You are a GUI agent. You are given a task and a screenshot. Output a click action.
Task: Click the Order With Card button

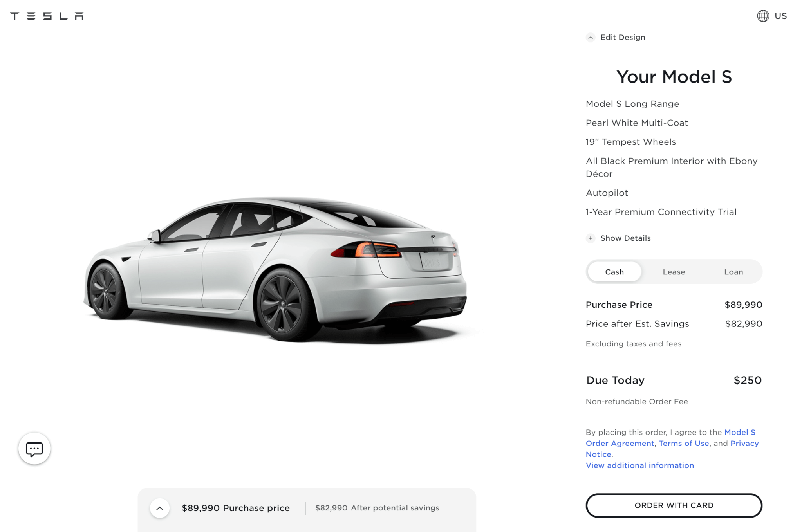pyautogui.click(x=674, y=505)
